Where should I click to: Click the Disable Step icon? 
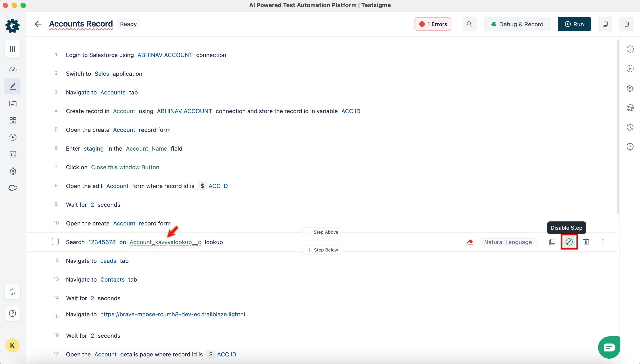569,242
